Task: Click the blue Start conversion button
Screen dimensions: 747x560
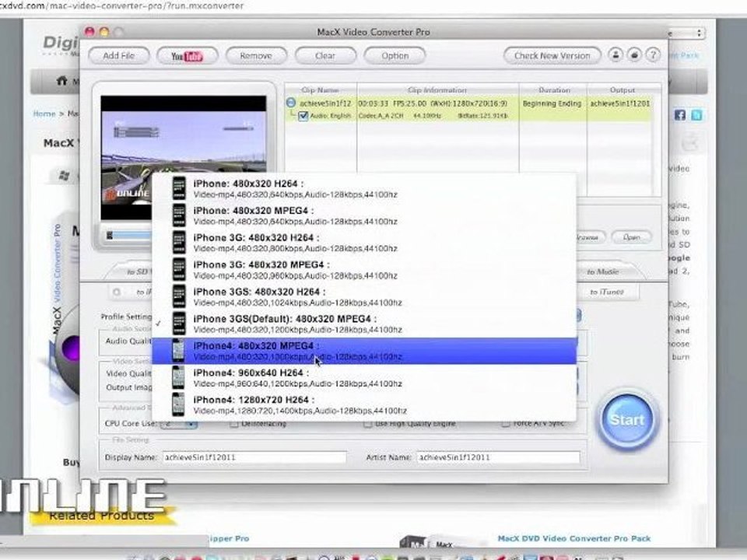Action: click(x=627, y=419)
